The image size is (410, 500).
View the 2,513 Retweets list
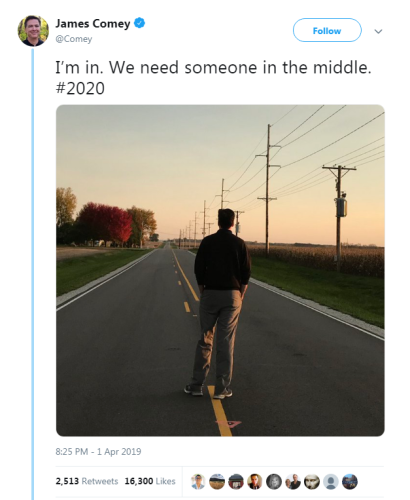[x=87, y=481]
